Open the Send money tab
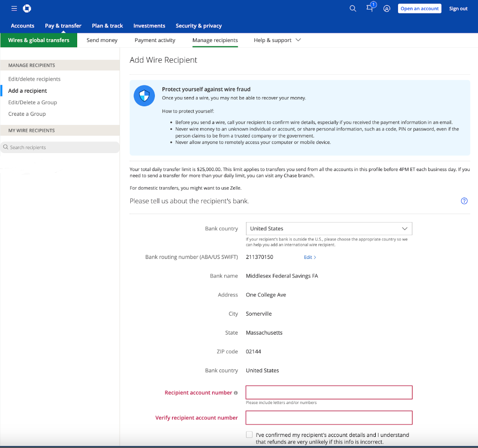 (x=102, y=40)
